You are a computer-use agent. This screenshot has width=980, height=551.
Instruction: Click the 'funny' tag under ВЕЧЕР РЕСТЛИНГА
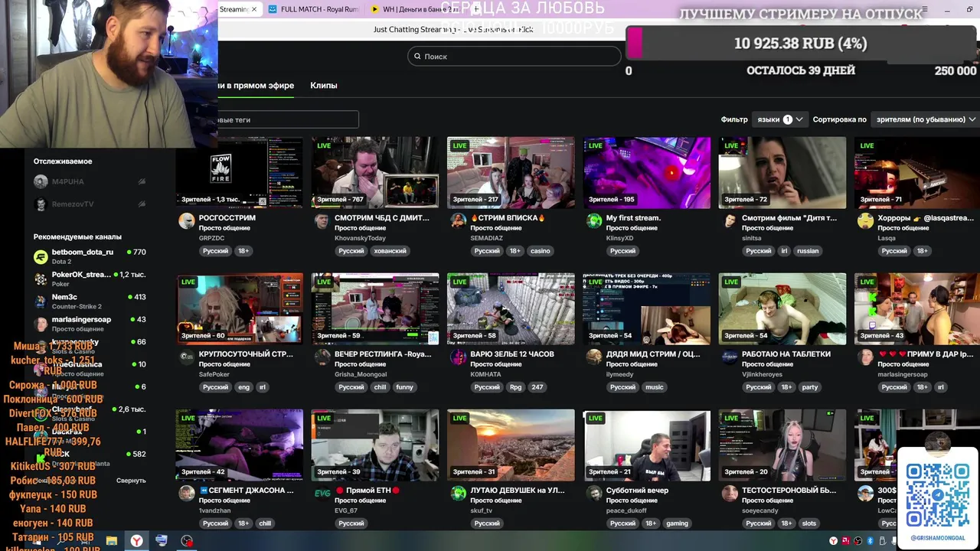[404, 387]
